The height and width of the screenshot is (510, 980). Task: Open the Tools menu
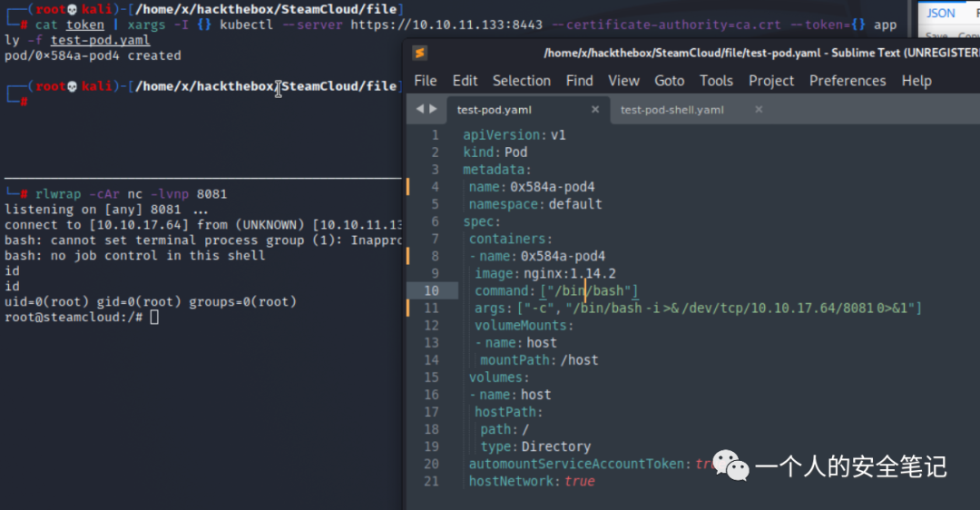click(716, 81)
